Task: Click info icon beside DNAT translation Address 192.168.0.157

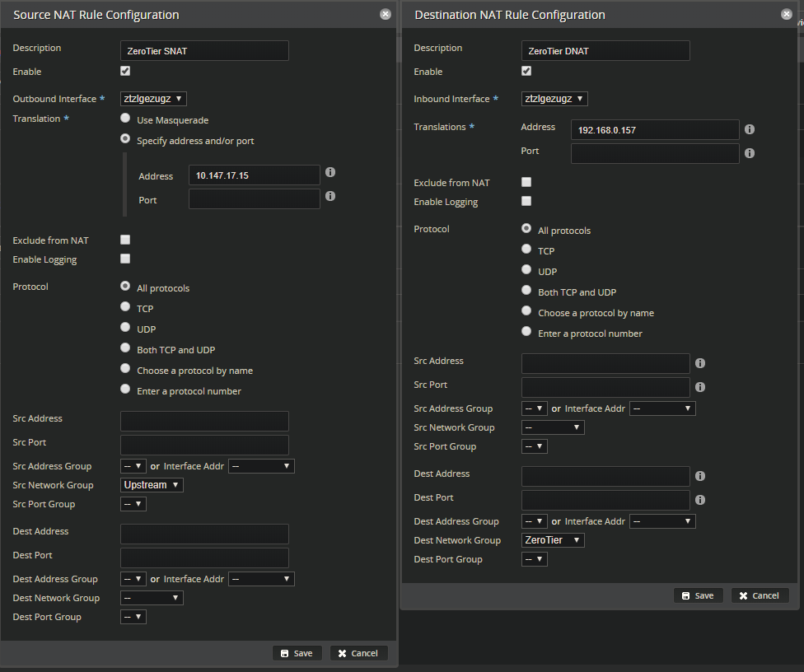Action: (750, 129)
